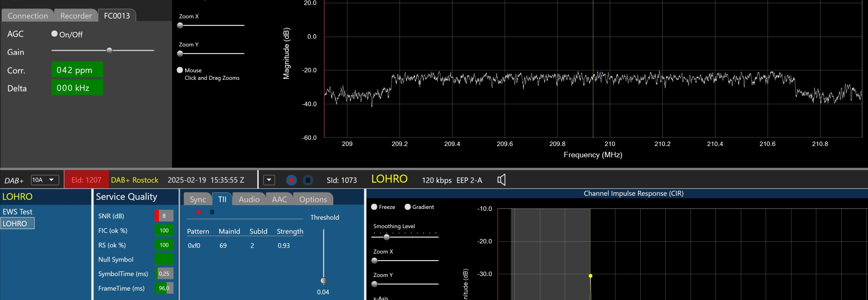Screen dimensions: 868x300
Task: Open the 10A channel dropdown
Action: tap(45, 180)
